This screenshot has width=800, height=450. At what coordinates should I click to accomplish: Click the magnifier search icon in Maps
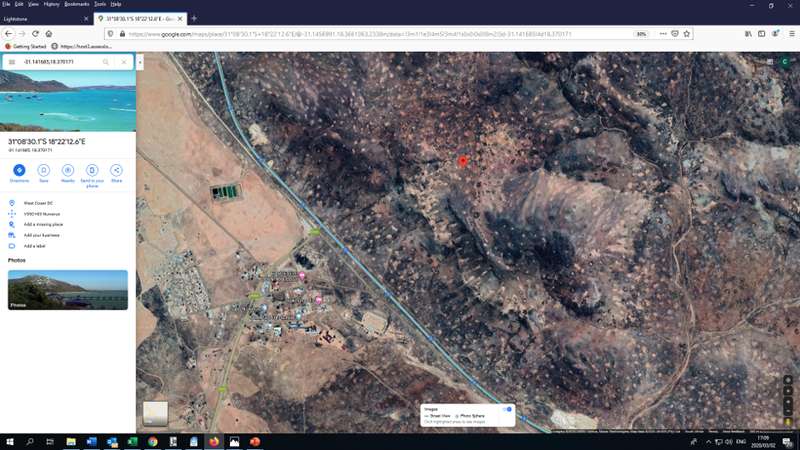pos(106,62)
